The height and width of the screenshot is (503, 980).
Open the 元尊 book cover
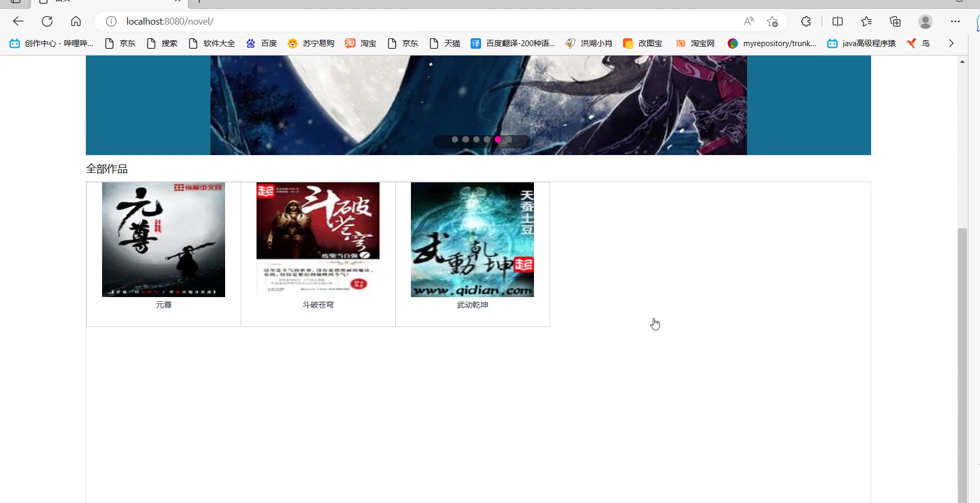tap(163, 239)
